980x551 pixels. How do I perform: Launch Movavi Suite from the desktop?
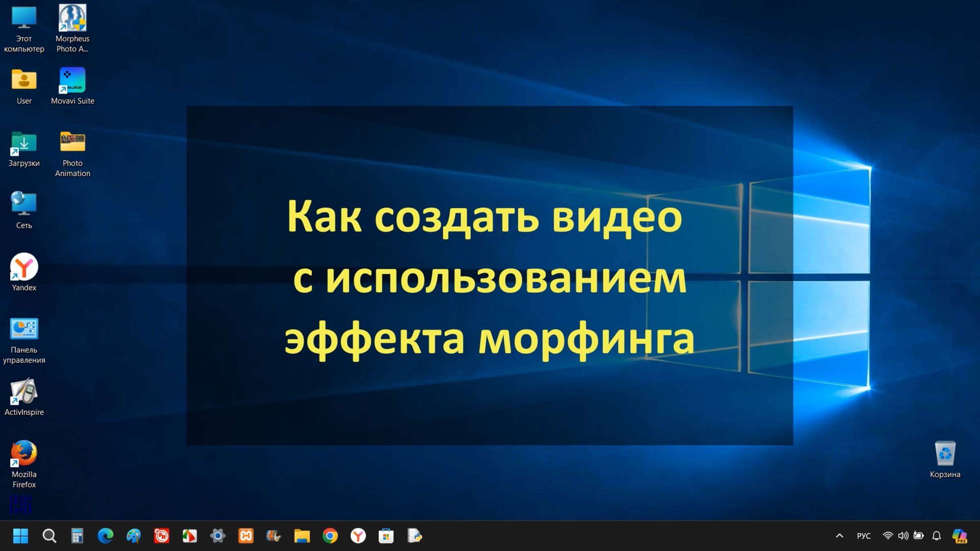pos(73,79)
